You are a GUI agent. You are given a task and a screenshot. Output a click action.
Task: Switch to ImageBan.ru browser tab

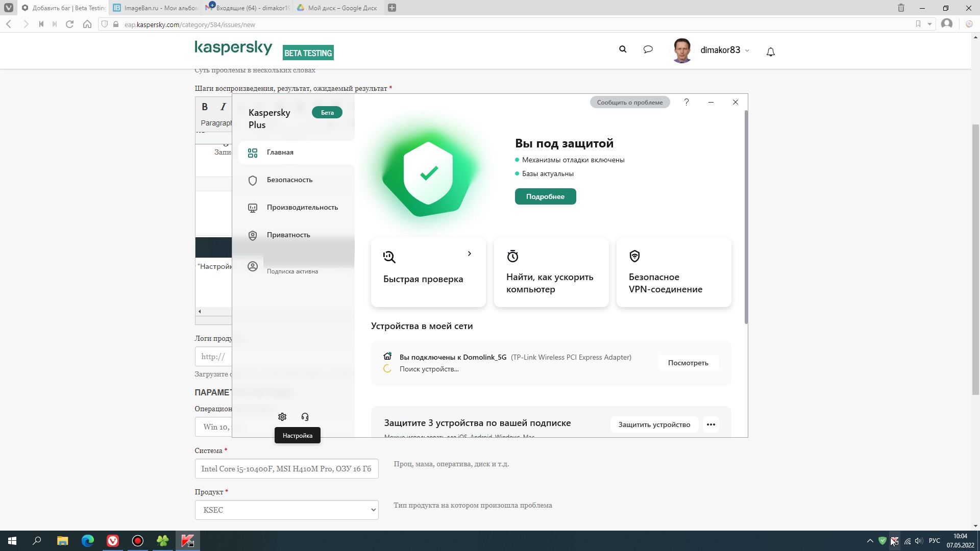point(155,8)
